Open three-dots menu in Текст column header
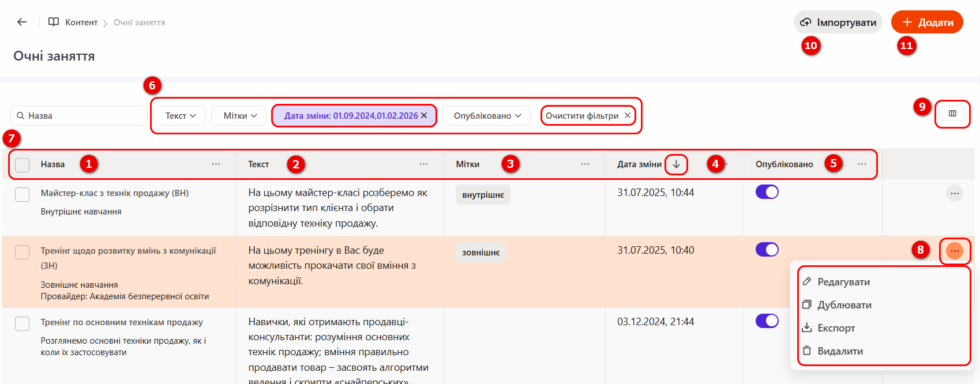The width and height of the screenshot is (980, 384). 423,164
